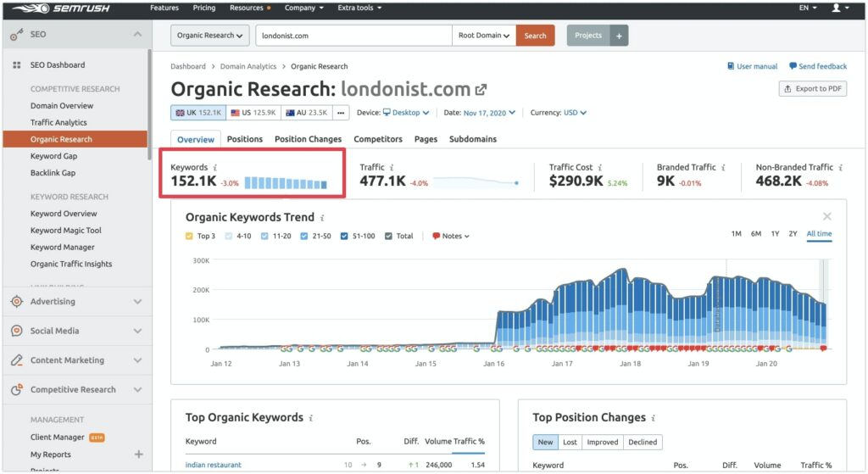Screen dimensions: 868x474
Task: Click the Keywords info icon
Action: pyautogui.click(x=215, y=167)
